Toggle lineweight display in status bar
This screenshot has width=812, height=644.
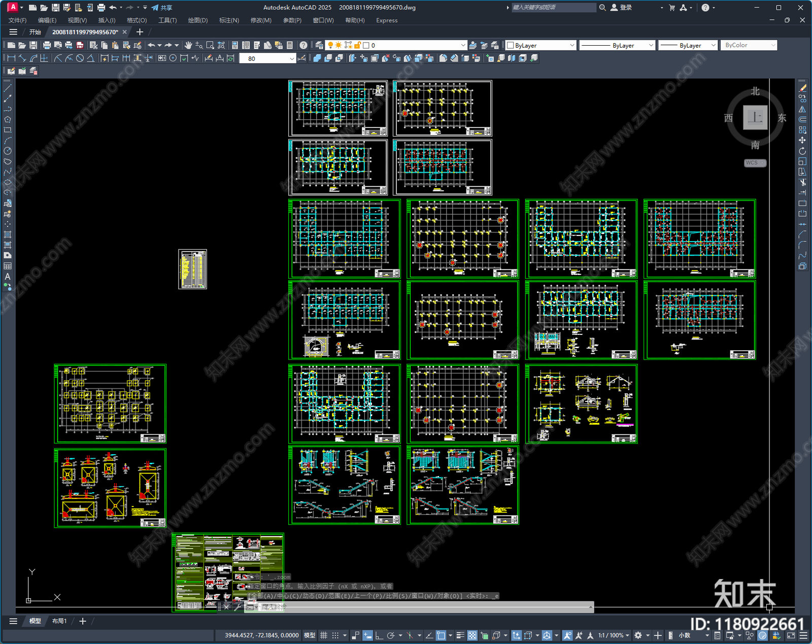(x=460, y=635)
